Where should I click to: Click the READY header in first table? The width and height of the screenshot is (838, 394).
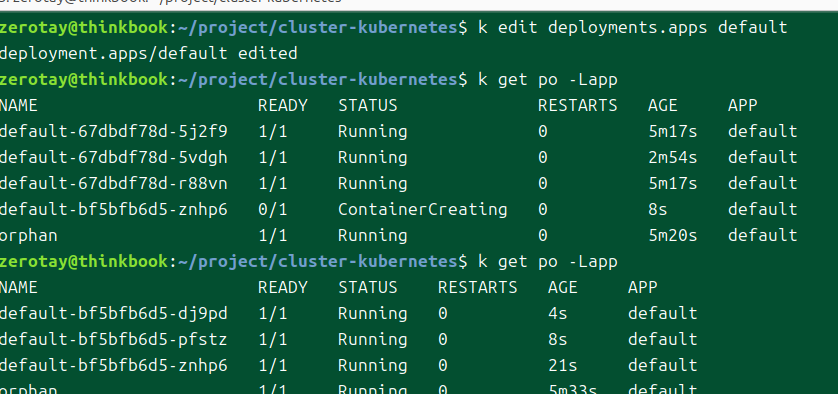tap(283, 106)
